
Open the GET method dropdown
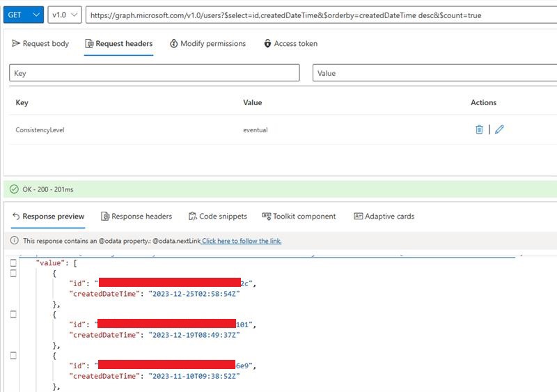point(24,15)
